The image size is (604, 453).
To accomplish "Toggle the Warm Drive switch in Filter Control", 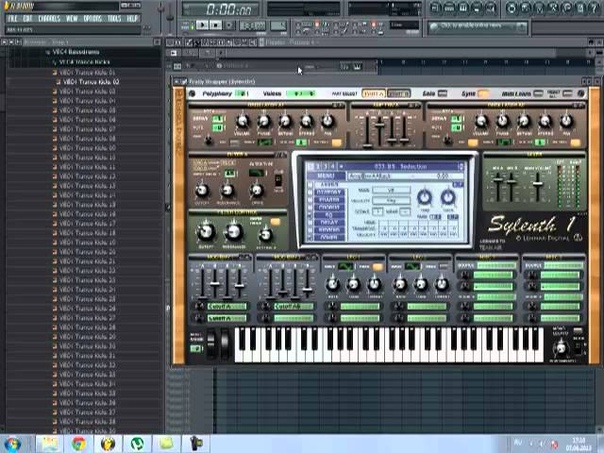I will coord(275,221).
